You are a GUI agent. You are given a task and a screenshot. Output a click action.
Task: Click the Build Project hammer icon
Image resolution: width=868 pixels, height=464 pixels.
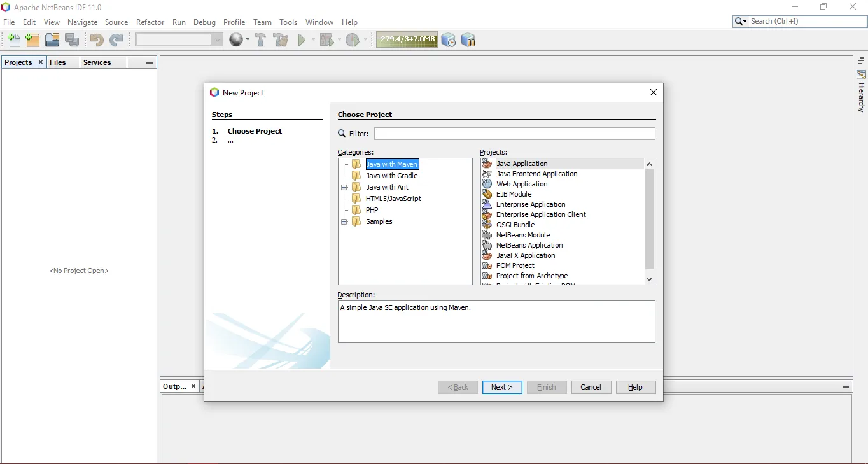pos(260,40)
